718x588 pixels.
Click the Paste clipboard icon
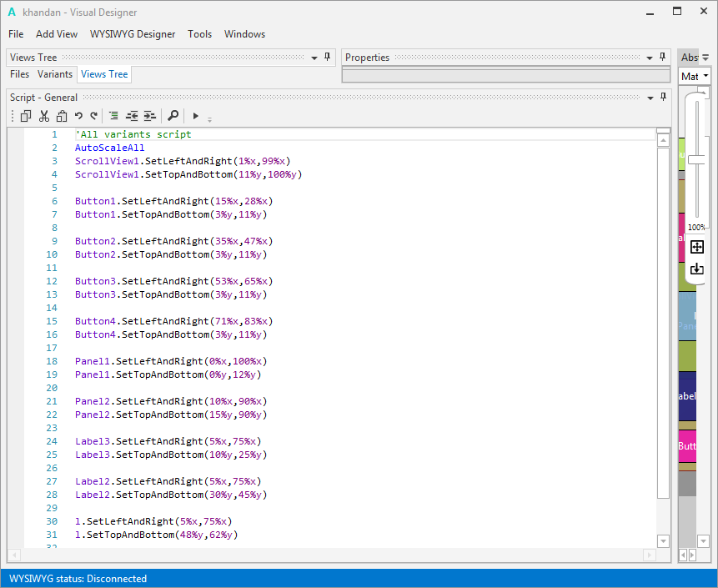(60, 116)
